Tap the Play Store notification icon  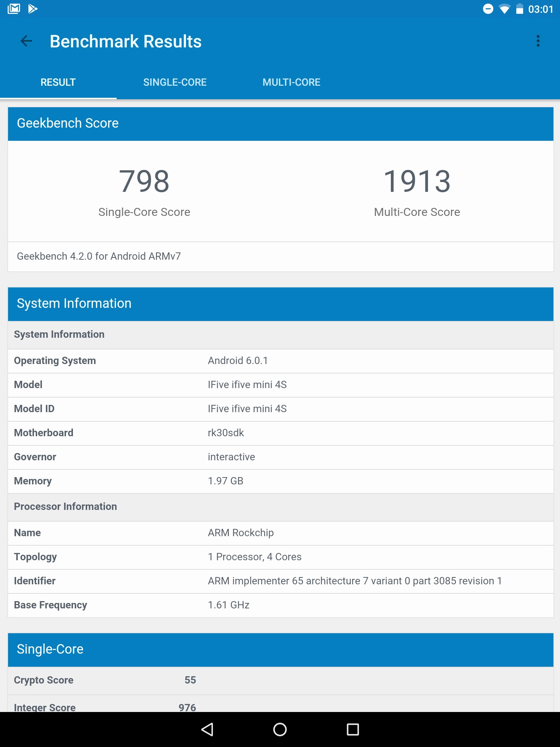point(33,9)
